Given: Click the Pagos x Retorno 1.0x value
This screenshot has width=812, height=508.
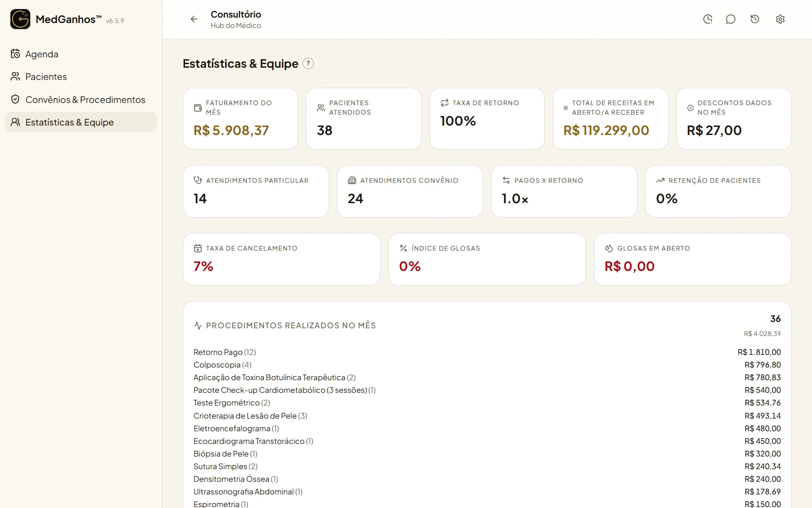Looking at the screenshot, I should (515, 199).
